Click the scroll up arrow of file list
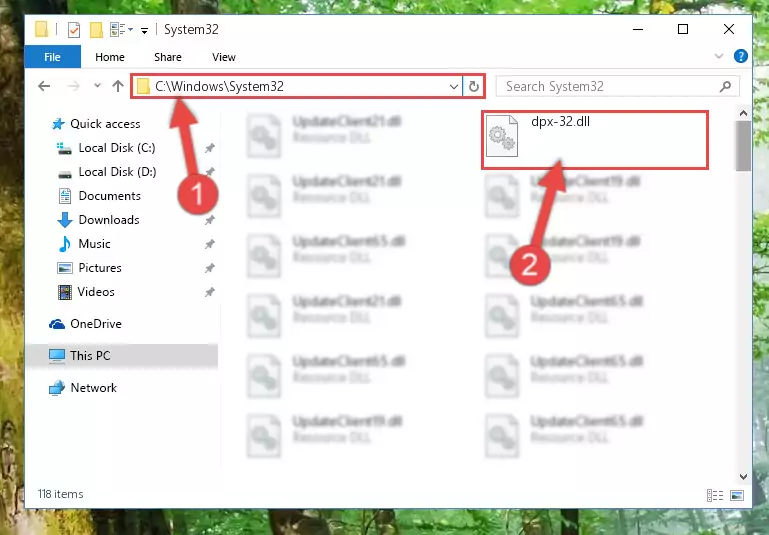The image size is (769, 535). [743, 113]
